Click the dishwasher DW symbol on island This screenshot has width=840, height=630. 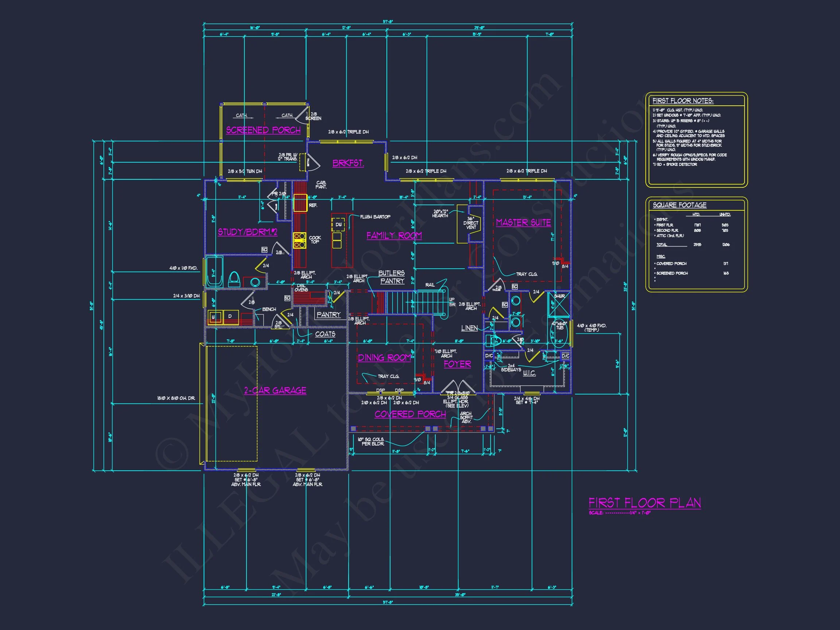[x=338, y=225]
